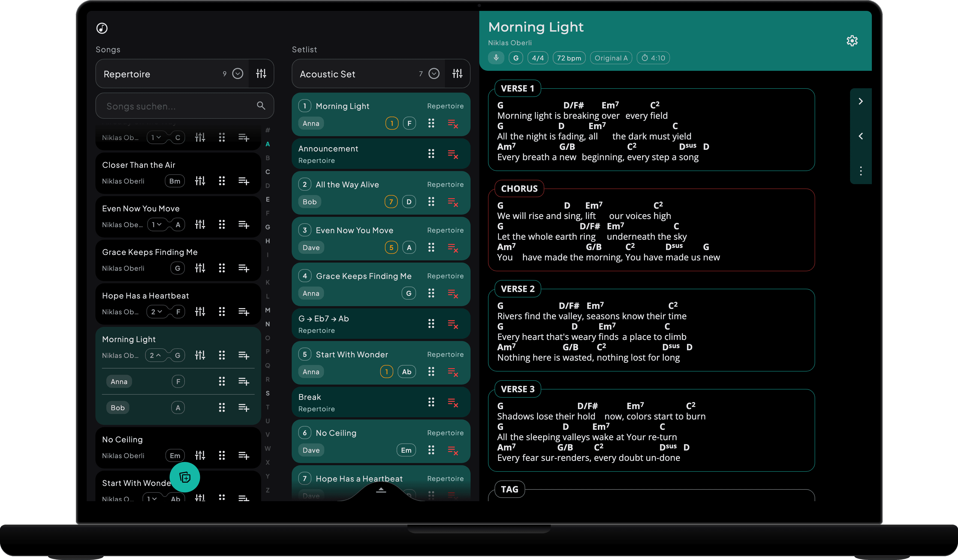Screen dimensions: 958x560
Task: Pull up the bottom setlist drawer handle
Action: click(x=381, y=490)
